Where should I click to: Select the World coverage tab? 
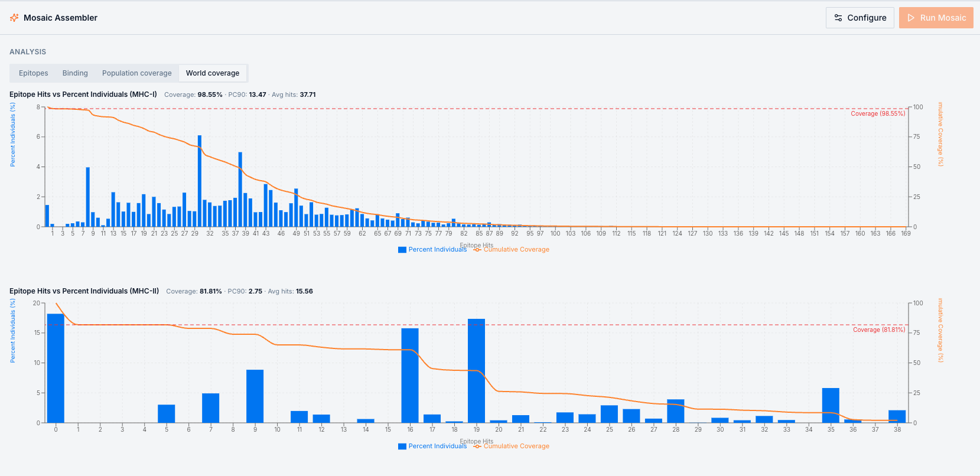213,73
